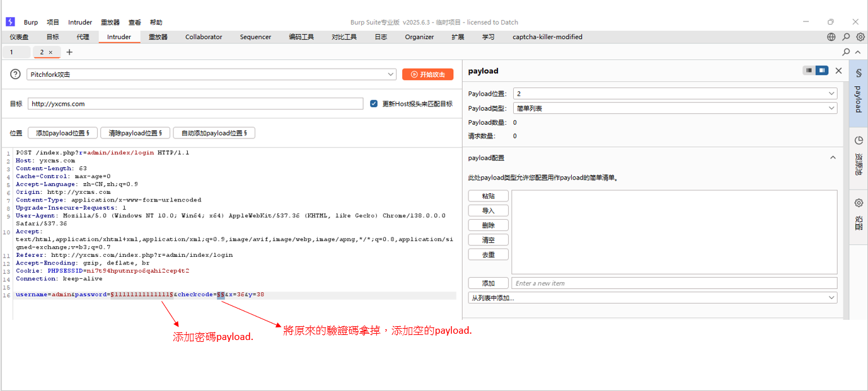The image size is (868, 391).
Task: Click the 开始攻击 start attack button
Action: pos(428,74)
